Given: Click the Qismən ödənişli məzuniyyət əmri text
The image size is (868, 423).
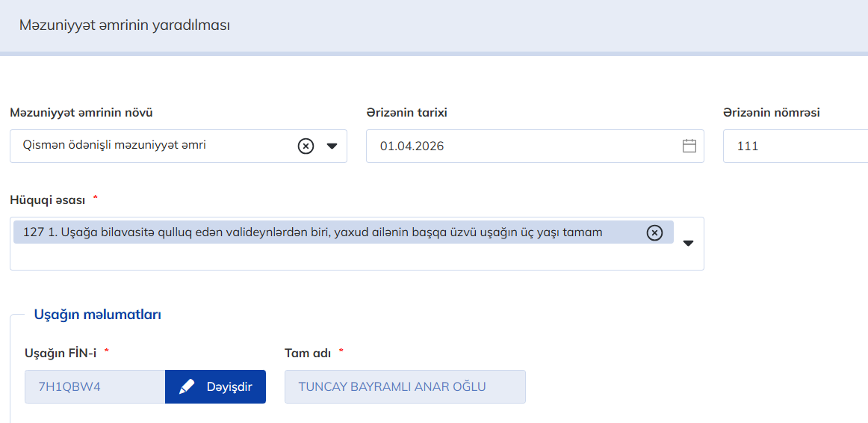Looking at the screenshot, I should (114, 146).
